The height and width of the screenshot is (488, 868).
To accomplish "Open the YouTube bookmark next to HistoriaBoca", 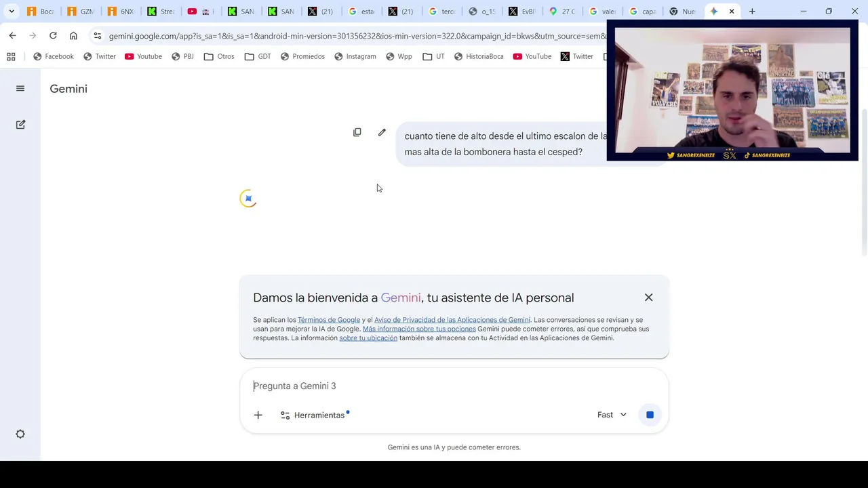I will pyautogui.click(x=532, y=56).
